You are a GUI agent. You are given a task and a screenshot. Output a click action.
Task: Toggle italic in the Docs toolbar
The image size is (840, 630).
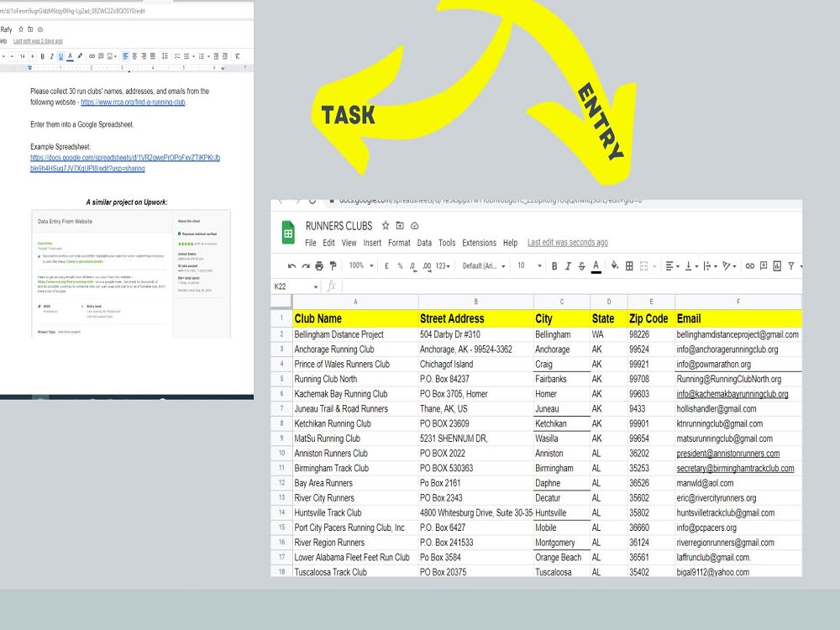pos(51,56)
